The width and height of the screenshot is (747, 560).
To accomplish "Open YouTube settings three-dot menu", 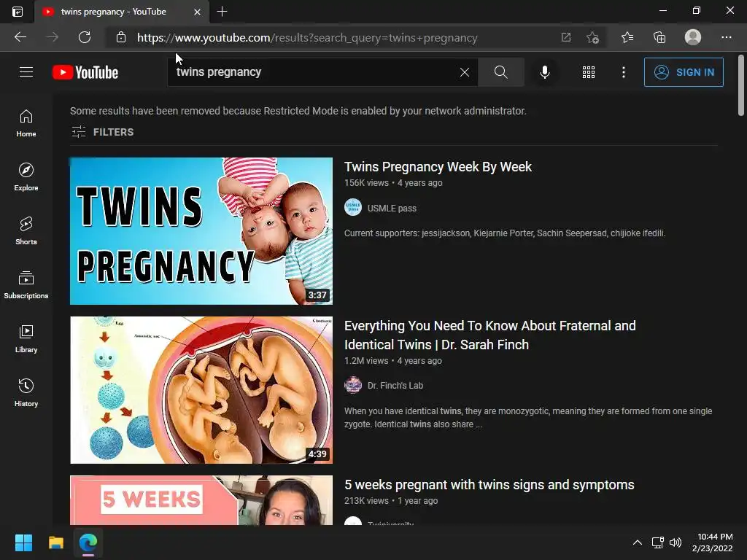I will coord(623,72).
